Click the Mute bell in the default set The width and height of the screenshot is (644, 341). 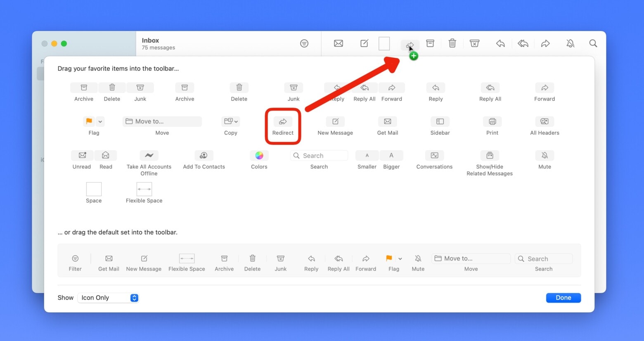click(418, 258)
